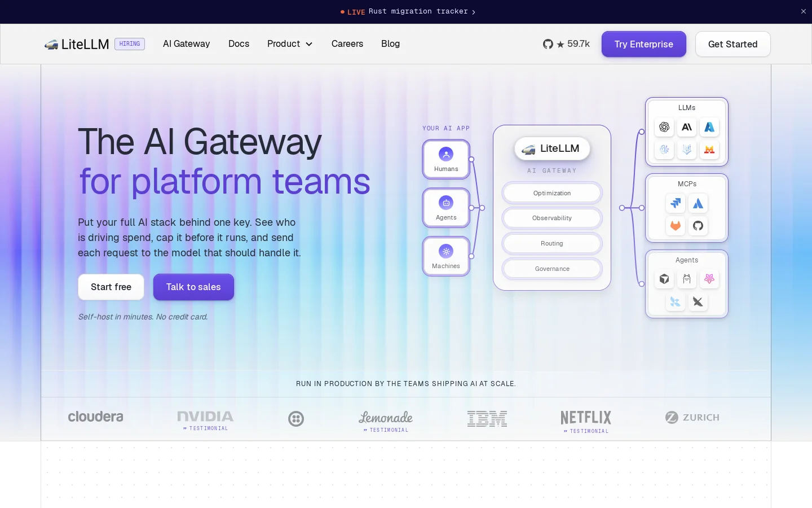Viewport: 812px width, 508px height.
Task: Click the Twilio logo in customer strip
Action: 296,418
